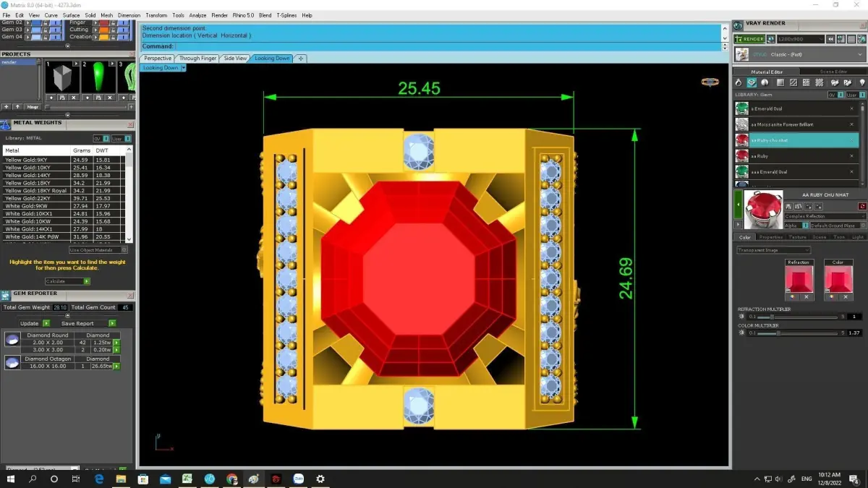Click the plus button in Projects panel

pyautogui.click(x=7, y=107)
